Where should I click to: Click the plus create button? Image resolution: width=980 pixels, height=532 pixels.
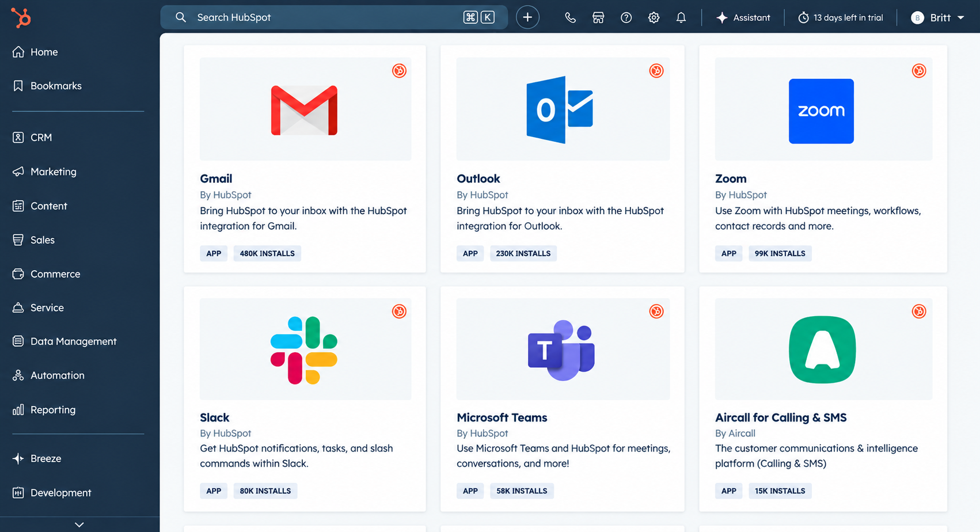[527, 17]
